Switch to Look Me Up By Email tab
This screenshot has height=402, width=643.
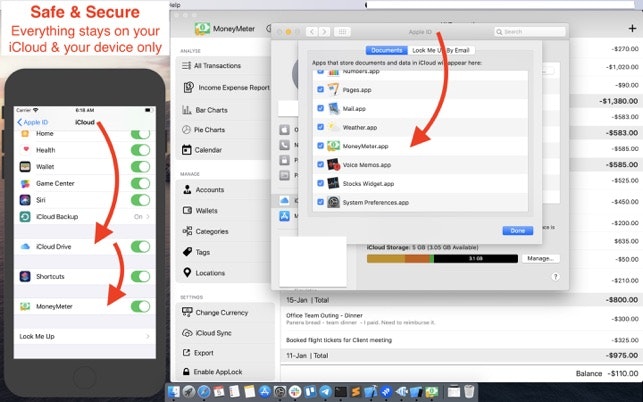point(441,50)
